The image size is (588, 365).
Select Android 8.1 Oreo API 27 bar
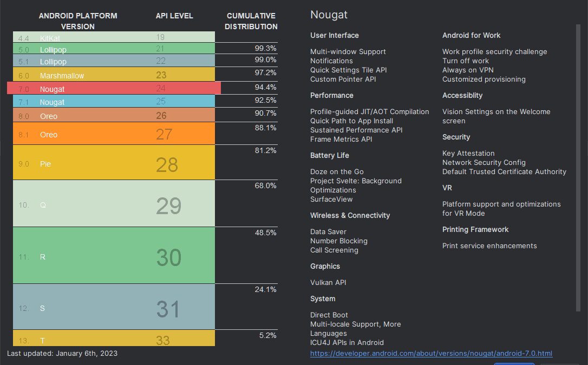click(x=114, y=133)
